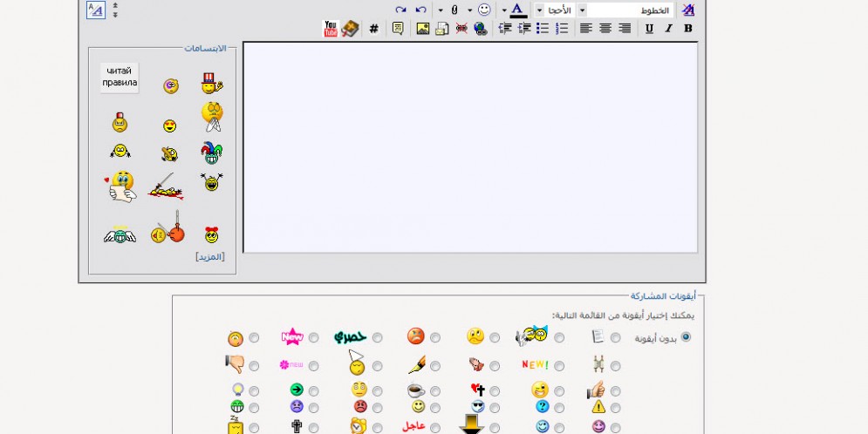Image resolution: width=868 pixels, height=434 pixels.
Task: Insert the 'читай правила' smiley
Action: 120,78
